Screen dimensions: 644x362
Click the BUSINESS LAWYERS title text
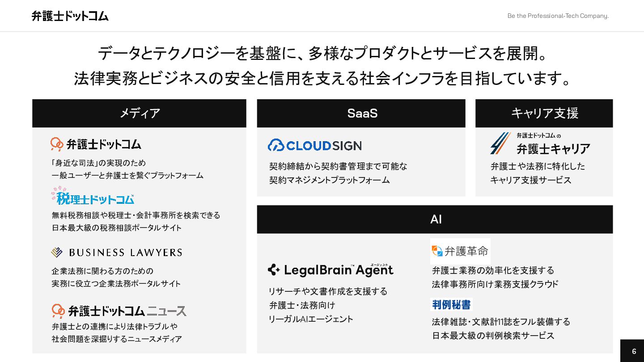click(125, 253)
